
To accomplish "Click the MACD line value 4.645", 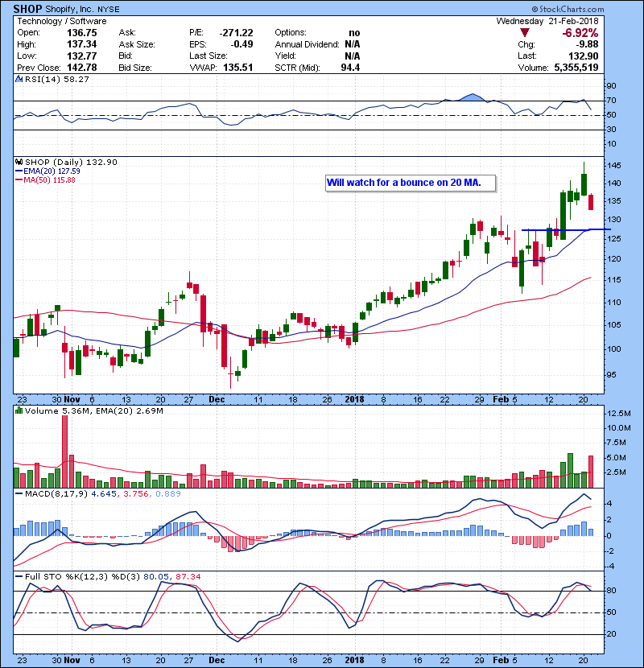I will tap(104, 494).
